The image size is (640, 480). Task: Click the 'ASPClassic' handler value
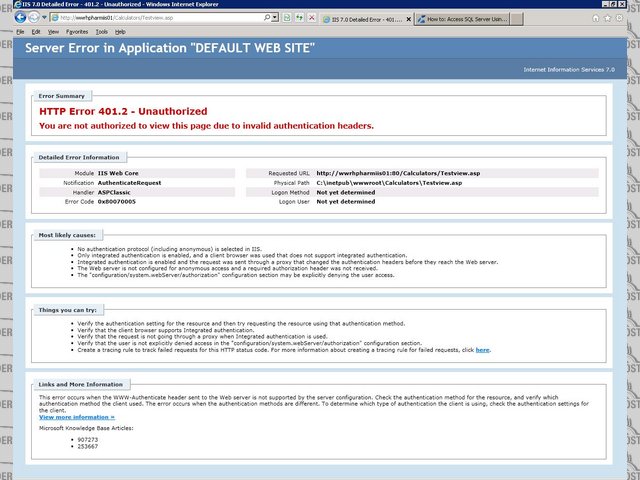click(114, 192)
